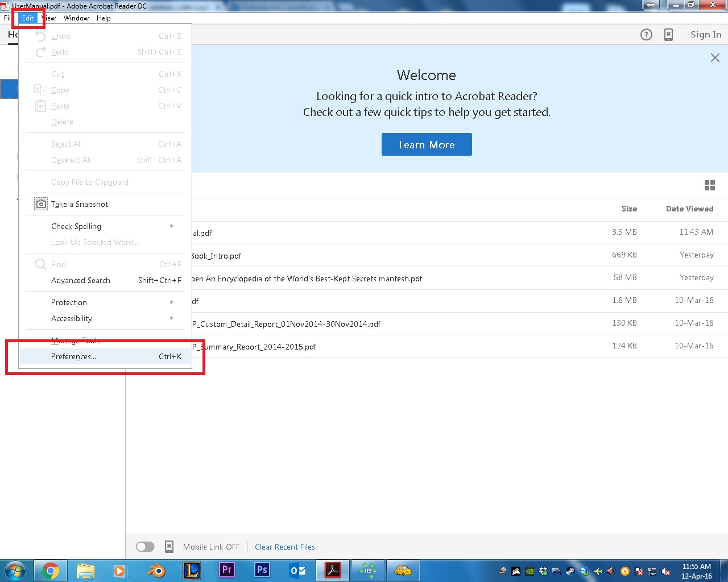Open the Help question mark icon
This screenshot has height=582, width=728.
[646, 35]
